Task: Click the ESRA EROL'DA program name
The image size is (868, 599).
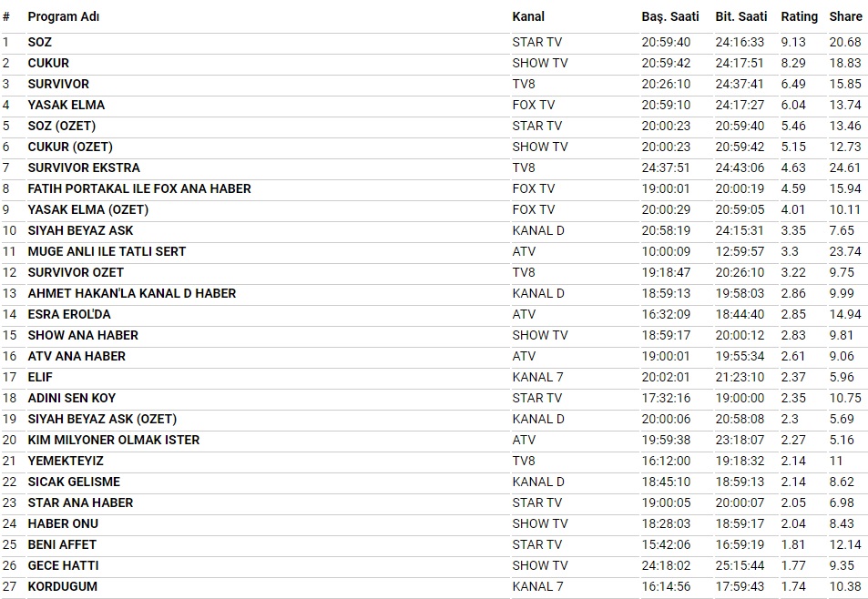Action: pyautogui.click(x=69, y=314)
